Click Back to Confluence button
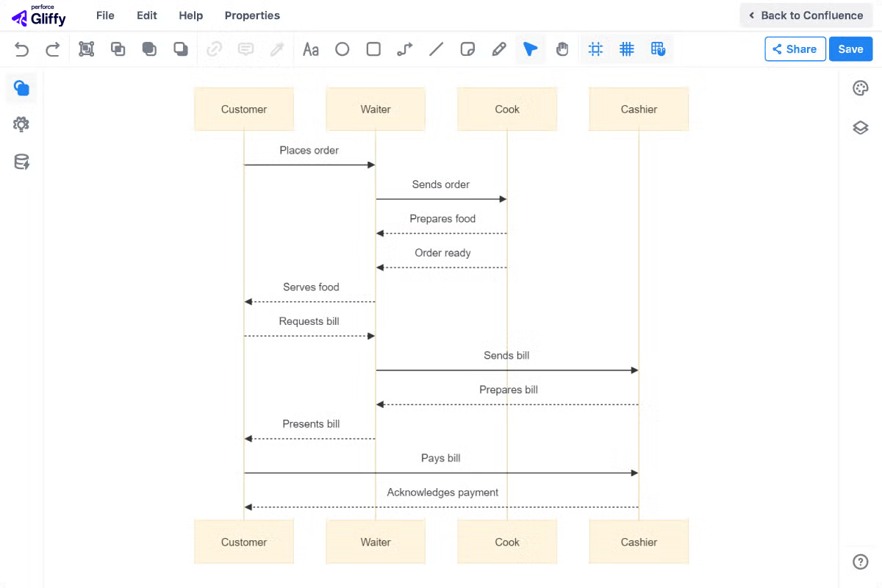 pos(806,15)
